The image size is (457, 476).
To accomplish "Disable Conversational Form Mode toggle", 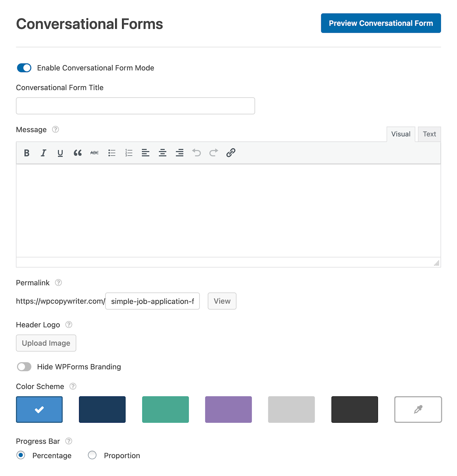I will pyautogui.click(x=24, y=68).
